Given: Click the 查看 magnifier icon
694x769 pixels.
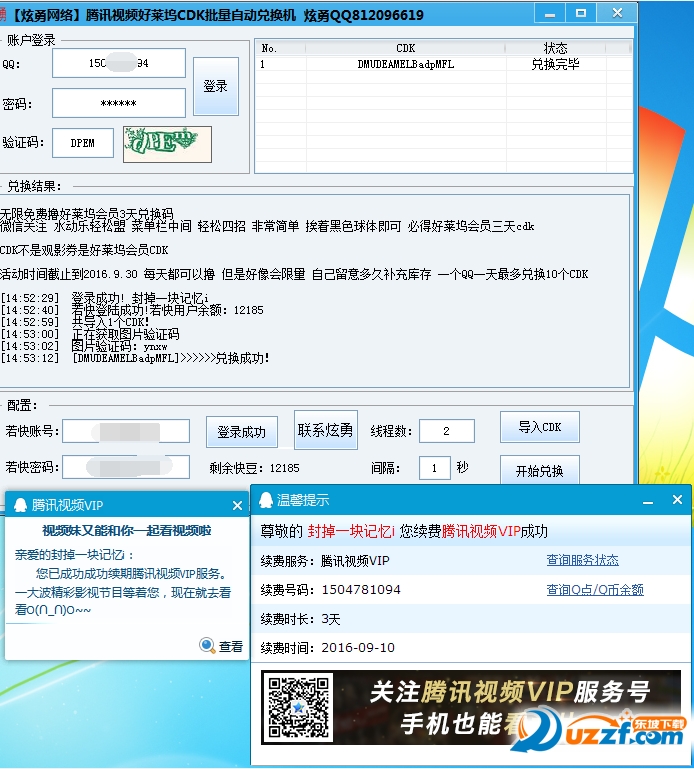Looking at the screenshot, I should pyautogui.click(x=207, y=645).
